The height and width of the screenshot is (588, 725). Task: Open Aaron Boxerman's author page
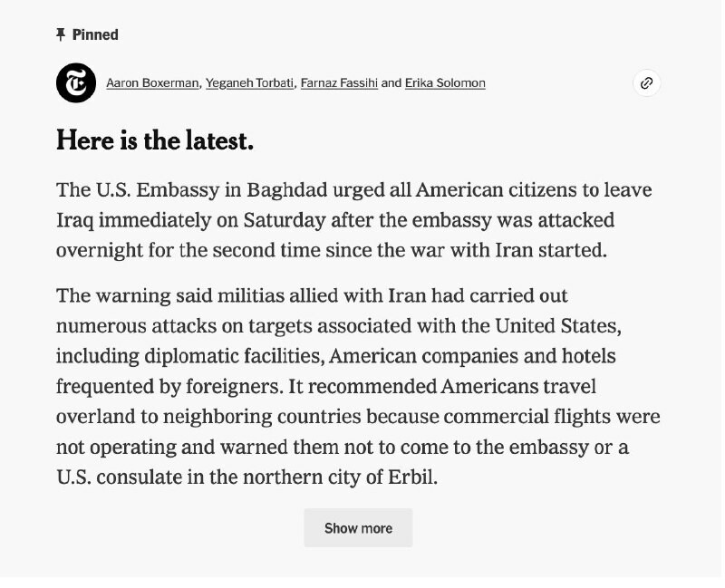coord(153,83)
